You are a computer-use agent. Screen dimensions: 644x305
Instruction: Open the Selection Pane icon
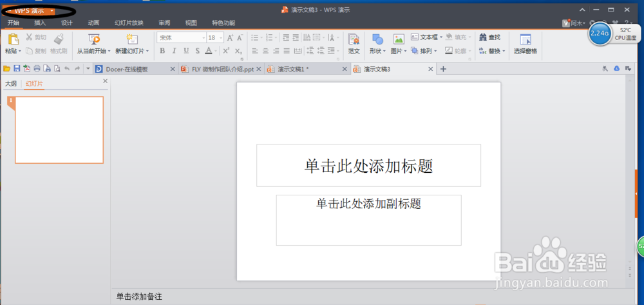(x=526, y=39)
